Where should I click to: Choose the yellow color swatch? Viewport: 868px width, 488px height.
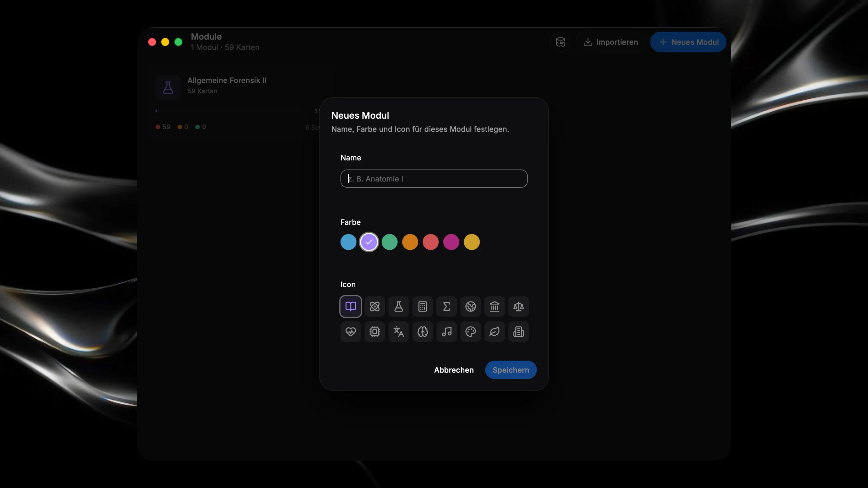472,242
